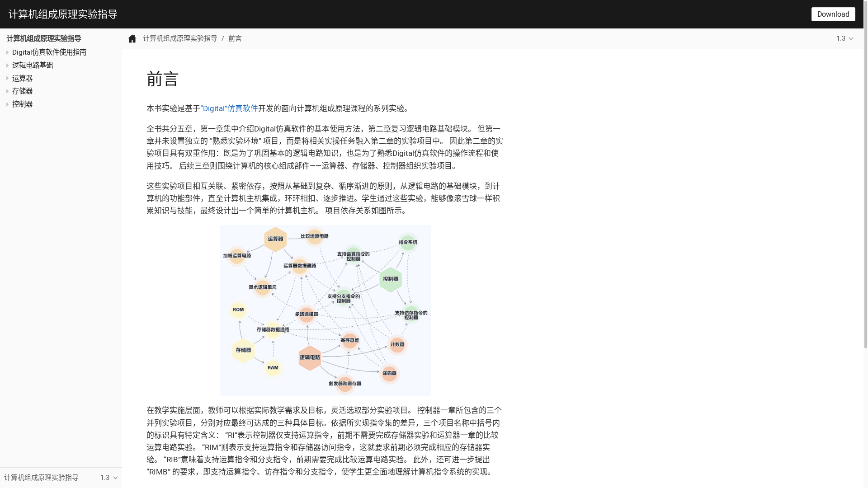Open 运算器 chapter in sidebar

[23, 78]
